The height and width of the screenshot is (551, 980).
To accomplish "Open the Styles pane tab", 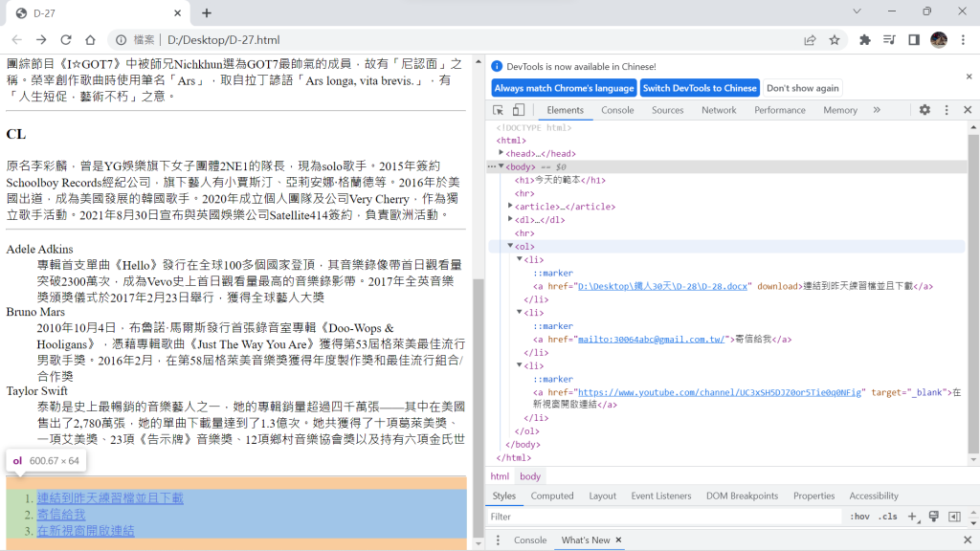I will pos(503,496).
